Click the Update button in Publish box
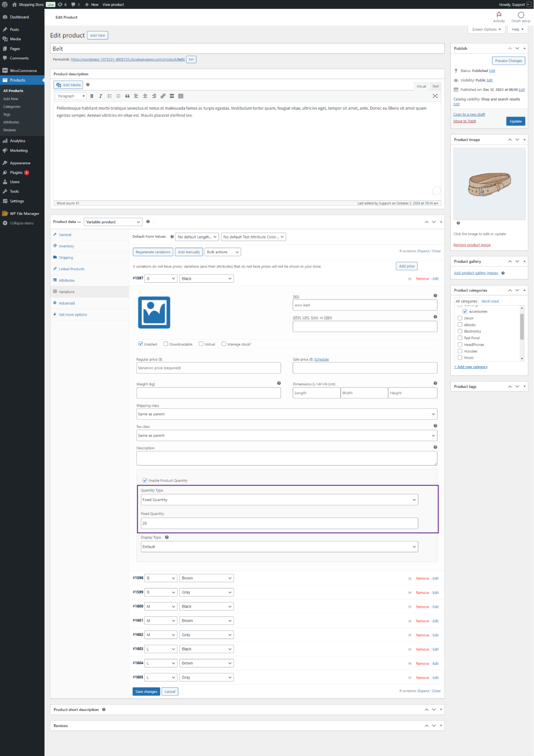This screenshot has height=756, width=534. tap(515, 121)
